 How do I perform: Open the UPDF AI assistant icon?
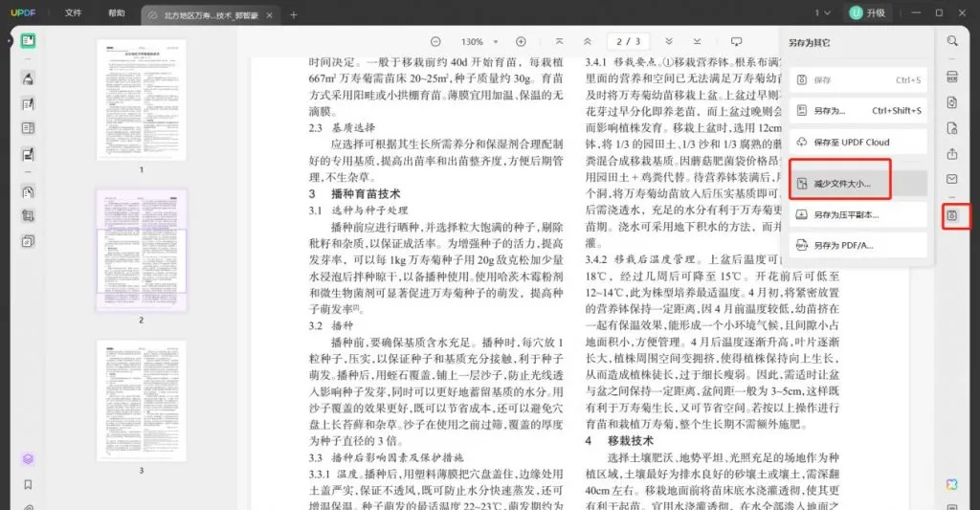coord(952,484)
